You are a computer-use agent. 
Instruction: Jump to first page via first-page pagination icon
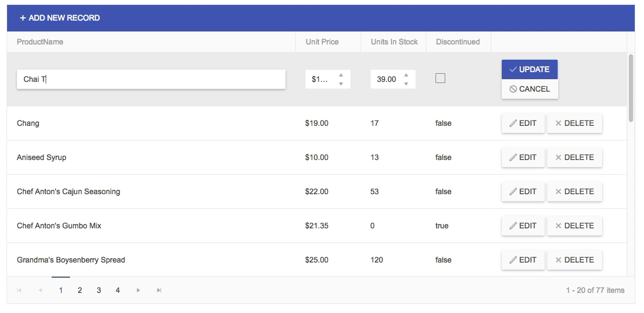click(20, 290)
